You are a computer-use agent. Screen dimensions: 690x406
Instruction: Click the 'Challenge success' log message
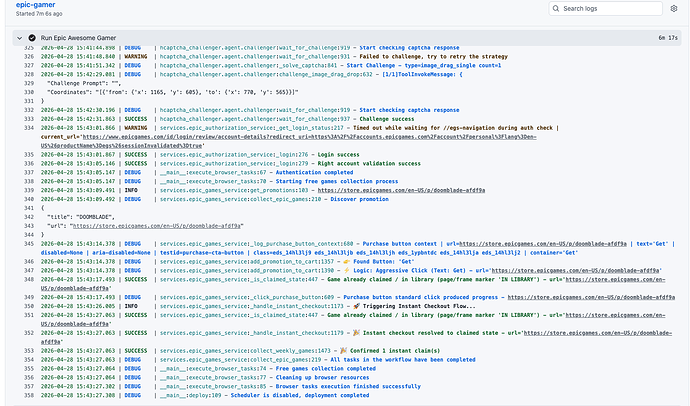(x=387, y=119)
